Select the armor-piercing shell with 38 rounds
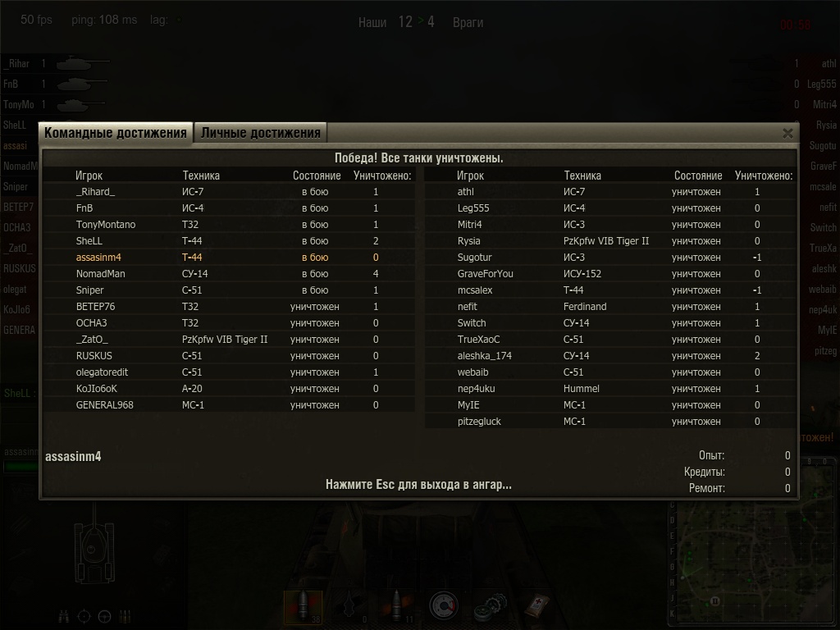Viewport: 840px width, 630px height. point(303,607)
